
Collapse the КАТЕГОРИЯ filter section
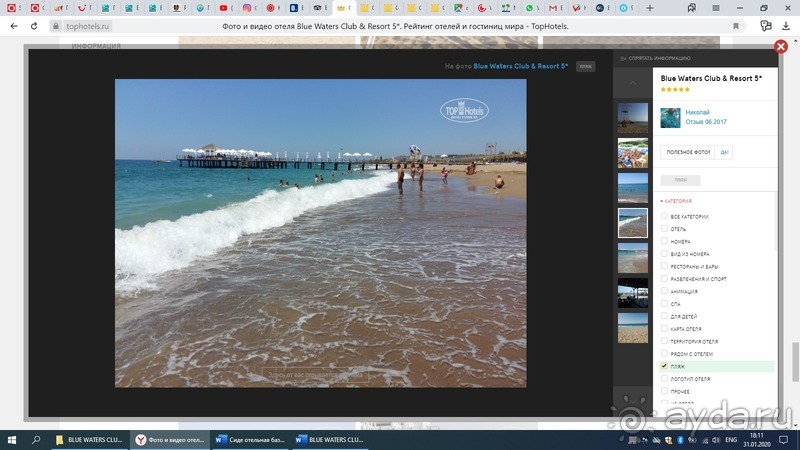676,201
